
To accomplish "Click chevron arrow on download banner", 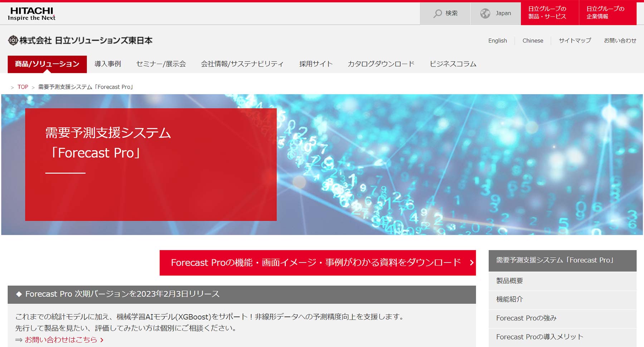I will click(x=472, y=263).
